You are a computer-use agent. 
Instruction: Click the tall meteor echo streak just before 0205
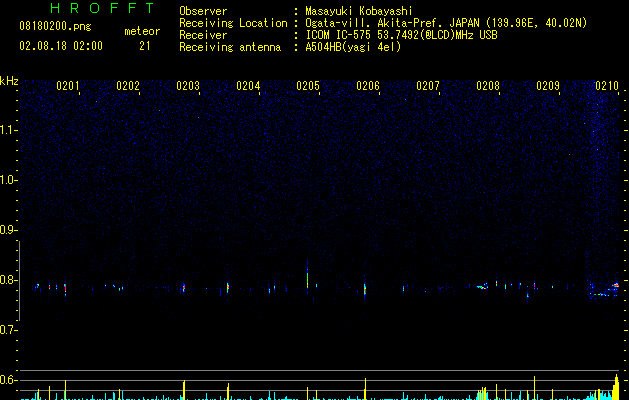click(x=307, y=277)
